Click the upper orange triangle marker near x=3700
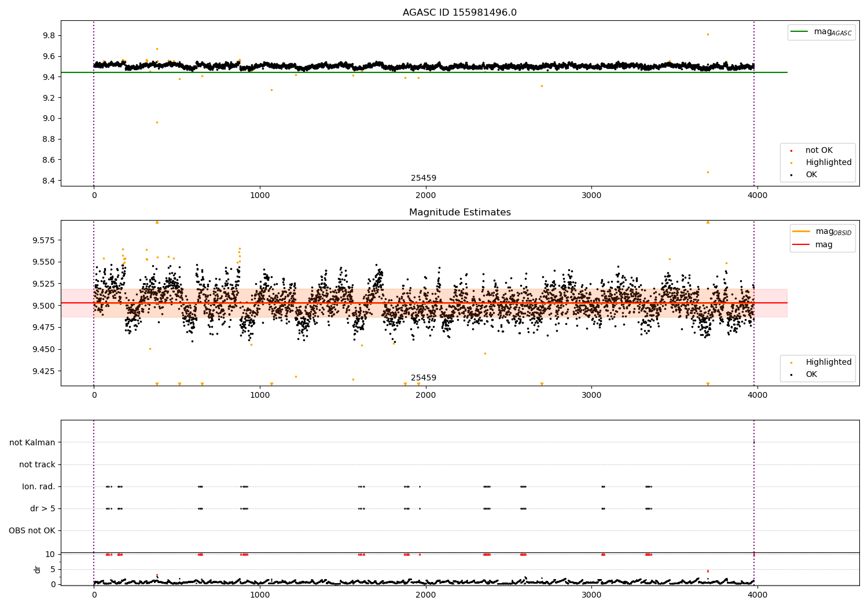868x608 pixels. pos(708,222)
